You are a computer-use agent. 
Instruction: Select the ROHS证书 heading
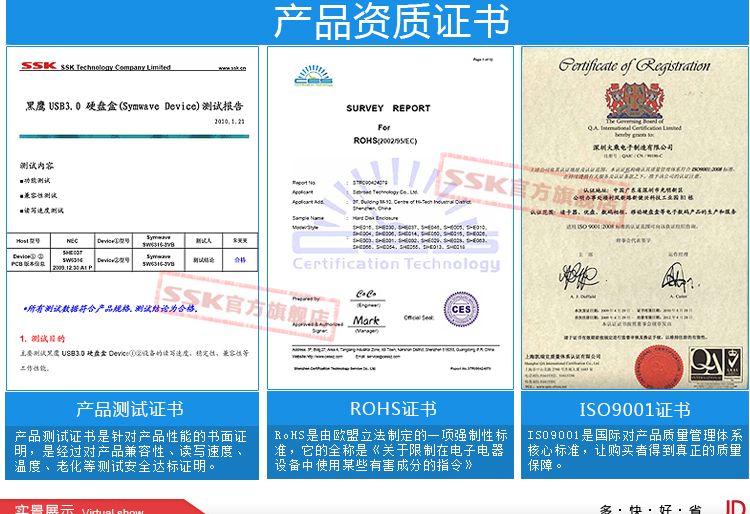(x=393, y=409)
